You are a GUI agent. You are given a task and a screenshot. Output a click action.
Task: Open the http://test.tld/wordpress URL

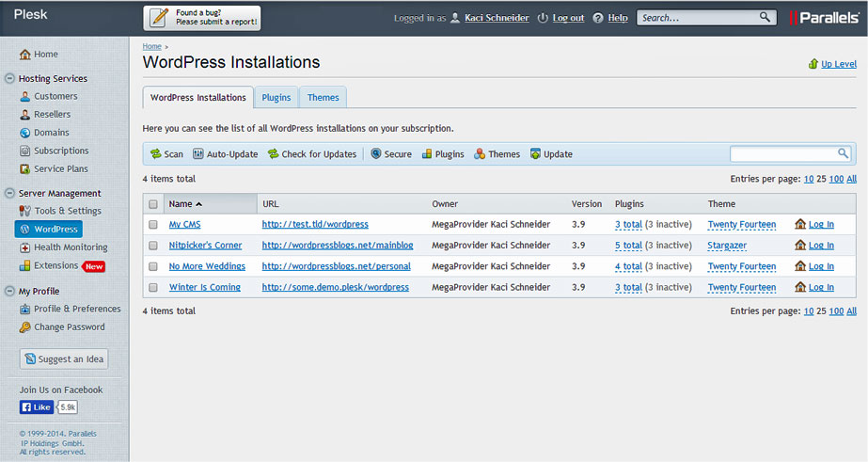tap(315, 224)
